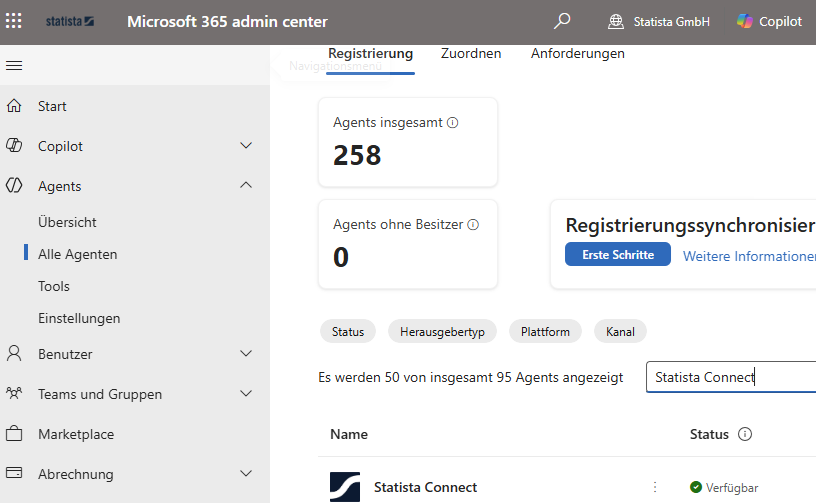This screenshot has height=503, width=816.
Task: Open Tools under Agents
Action: coord(54,286)
